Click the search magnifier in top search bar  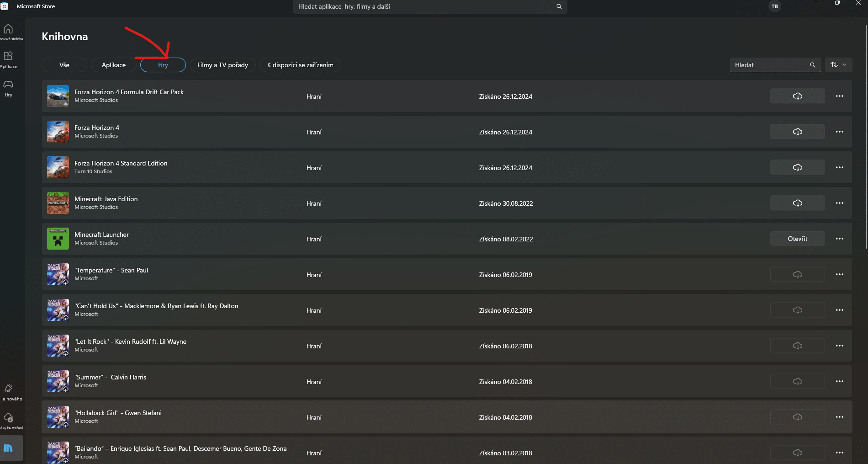click(559, 6)
